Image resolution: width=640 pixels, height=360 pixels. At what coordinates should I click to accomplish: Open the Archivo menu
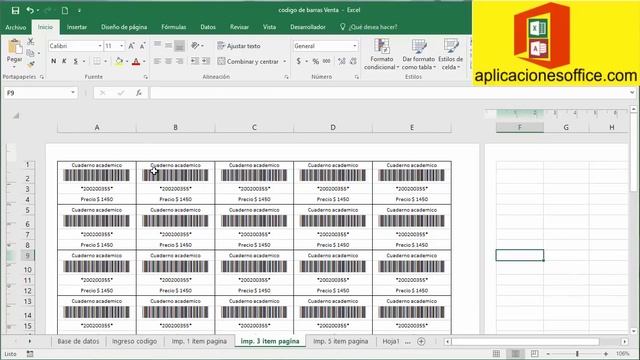tap(16, 27)
